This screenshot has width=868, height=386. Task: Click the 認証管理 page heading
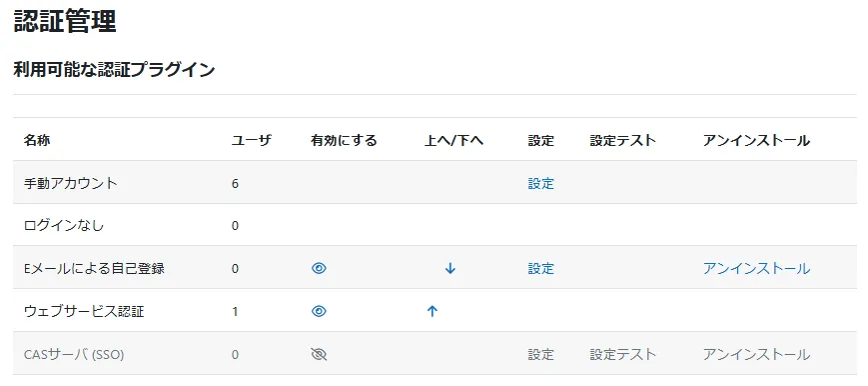[x=65, y=22]
